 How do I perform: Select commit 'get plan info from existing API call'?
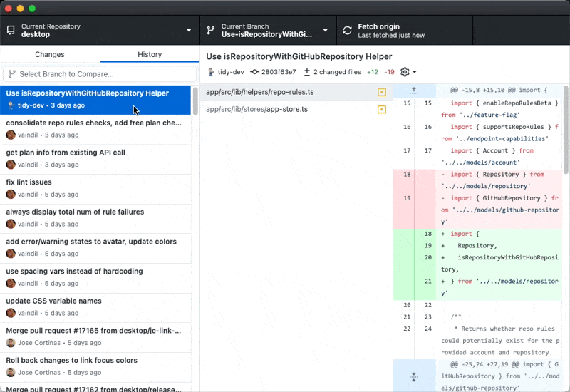[95, 160]
